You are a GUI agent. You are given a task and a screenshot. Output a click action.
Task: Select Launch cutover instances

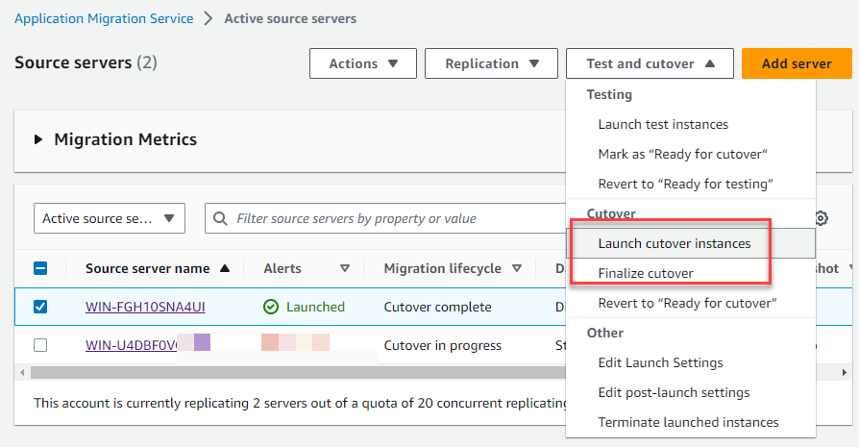point(674,243)
